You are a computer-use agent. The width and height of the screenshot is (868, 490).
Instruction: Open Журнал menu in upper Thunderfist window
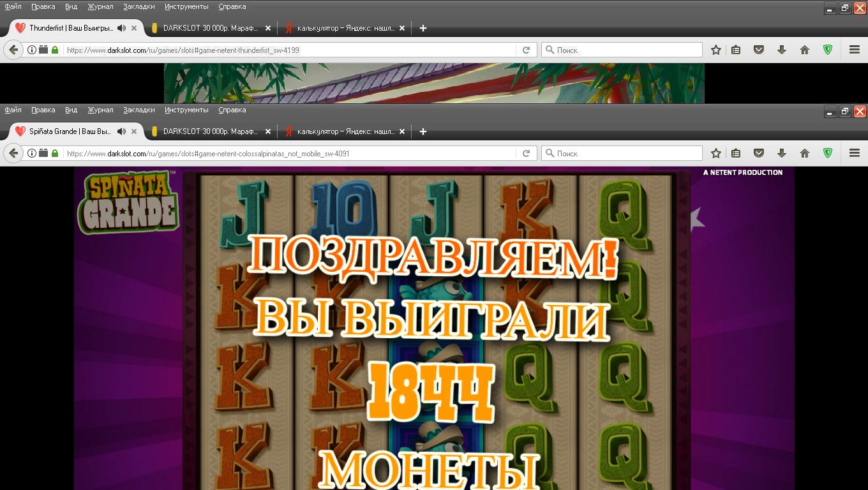coord(100,6)
